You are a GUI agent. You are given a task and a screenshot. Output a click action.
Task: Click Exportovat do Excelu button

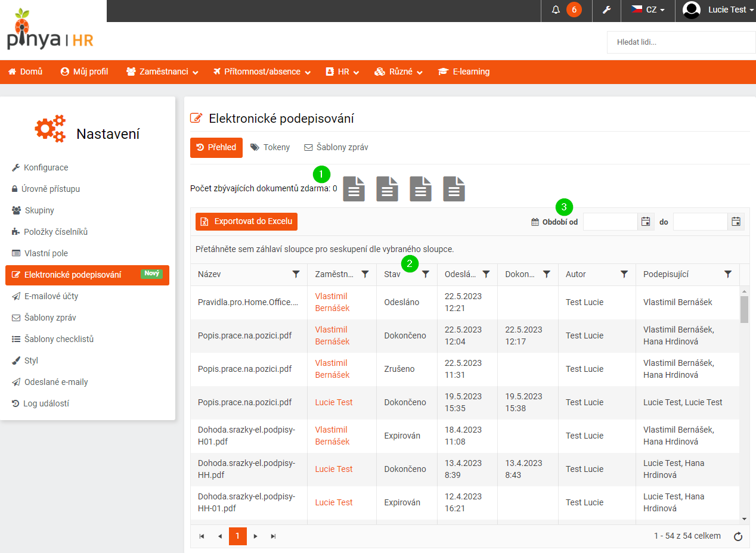point(246,221)
